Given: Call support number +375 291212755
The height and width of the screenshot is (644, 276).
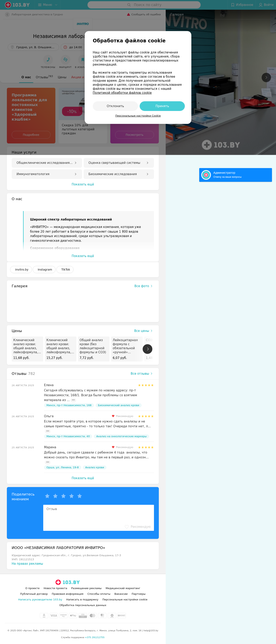Looking at the screenshot, I should (x=95, y=637).
